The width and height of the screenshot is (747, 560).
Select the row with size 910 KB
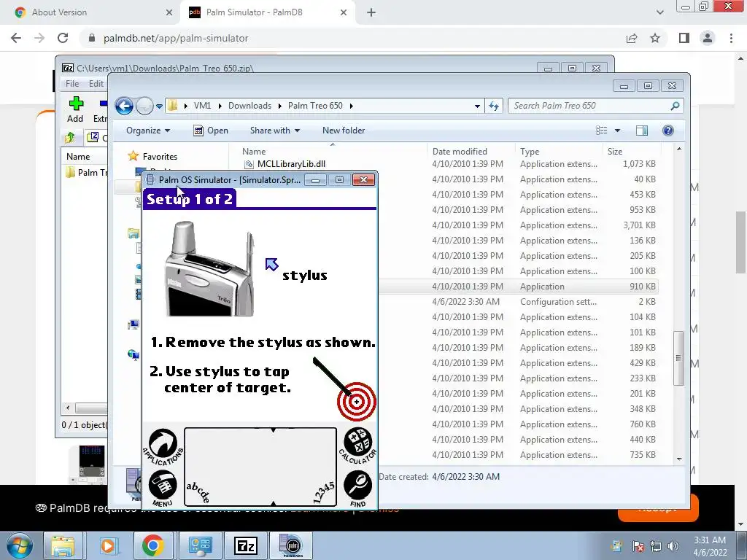pyautogui.click(x=519, y=286)
